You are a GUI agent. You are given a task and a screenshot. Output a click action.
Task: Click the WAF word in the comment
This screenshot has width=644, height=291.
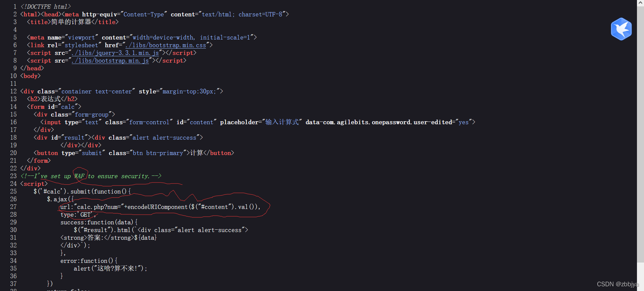[x=79, y=176]
